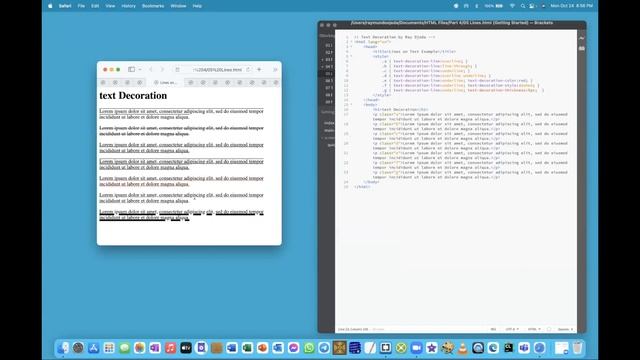Start Live Preview in Brackets
The width and height of the screenshot is (640, 360).
coord(582,38)
